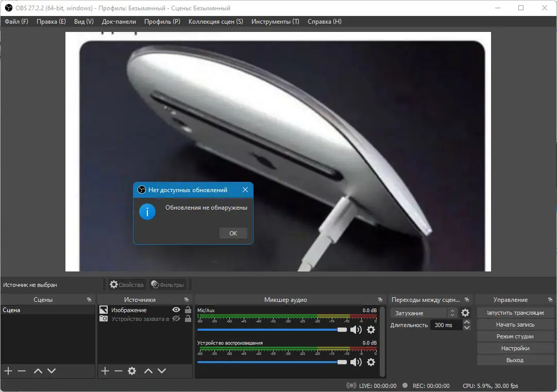This screenshot has height=392, width=557.
Task: Open source properties via the gear icon
Action: (131, 371)
